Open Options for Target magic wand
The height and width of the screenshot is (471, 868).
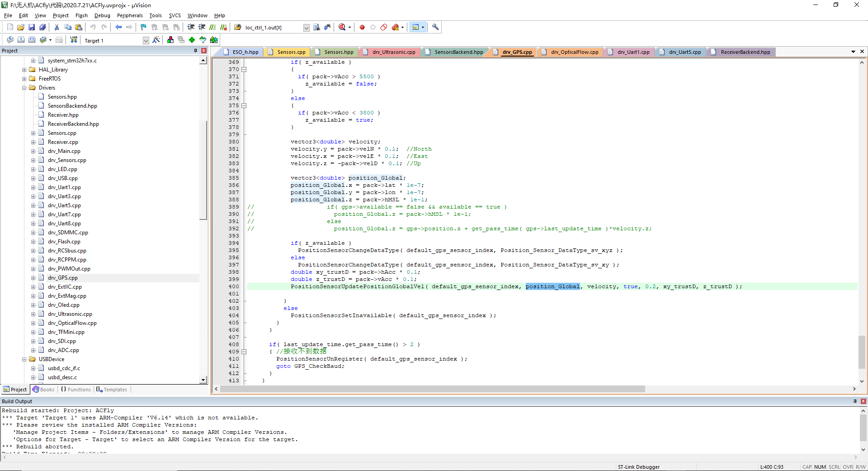click(156, 40)
